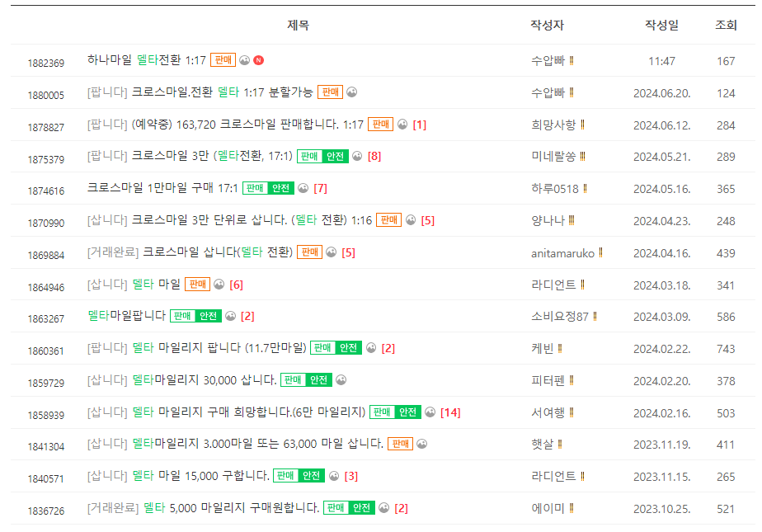The height and width of the screenshot is (532, 762).
Task: Click the 조회 column header
Action: point(727,25)
